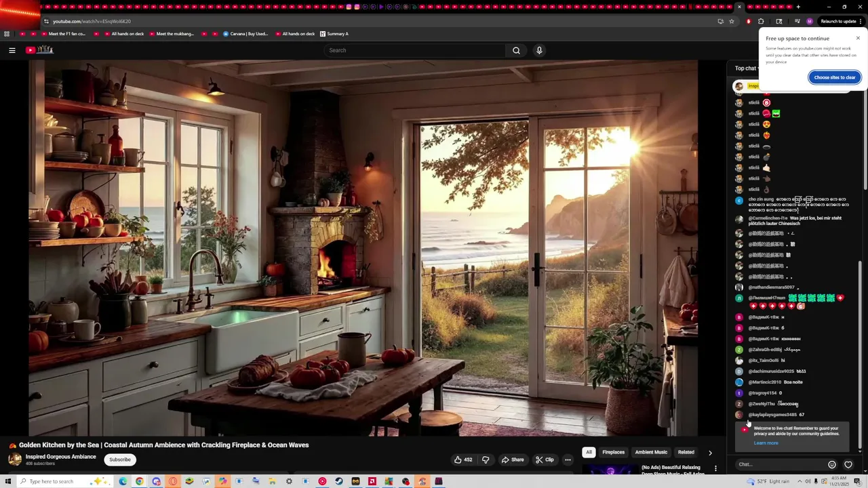Open Chrome profile avatar M
The image size is (868, 488).
[809, 21]
